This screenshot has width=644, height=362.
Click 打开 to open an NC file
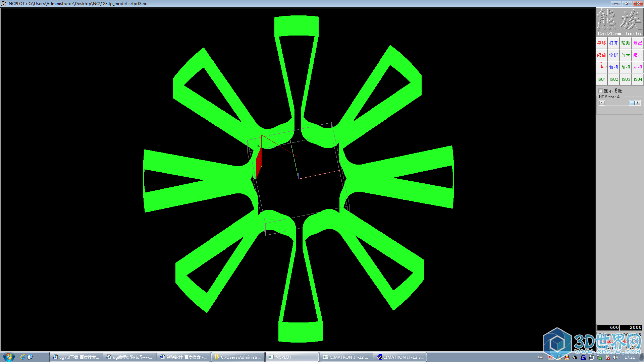pos(613,43)
